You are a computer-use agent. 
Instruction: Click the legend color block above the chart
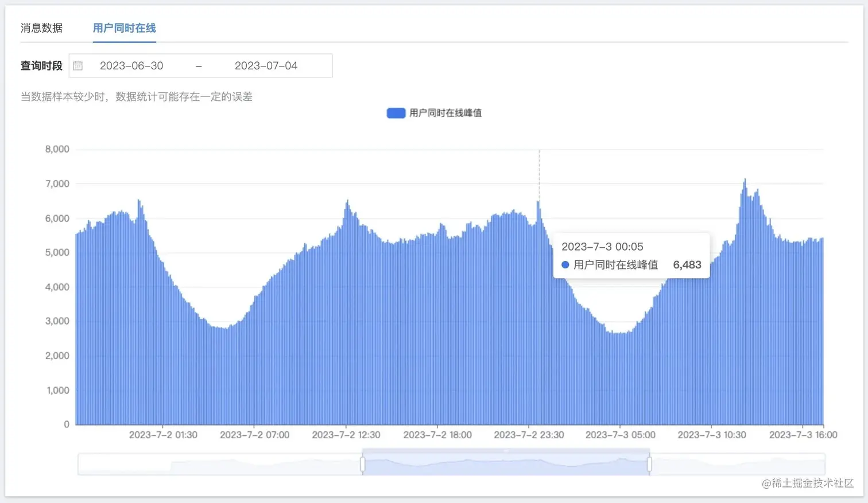point(396,112)
